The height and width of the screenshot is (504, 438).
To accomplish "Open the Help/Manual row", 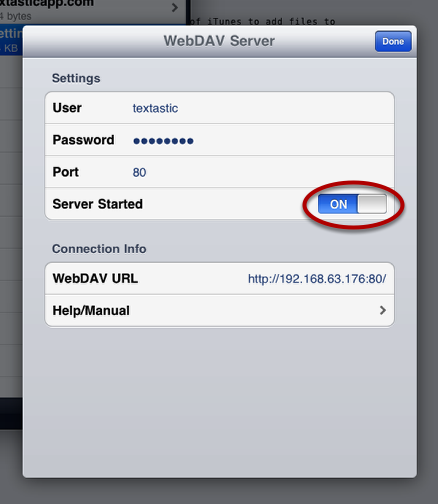I will tap(219, 311).
